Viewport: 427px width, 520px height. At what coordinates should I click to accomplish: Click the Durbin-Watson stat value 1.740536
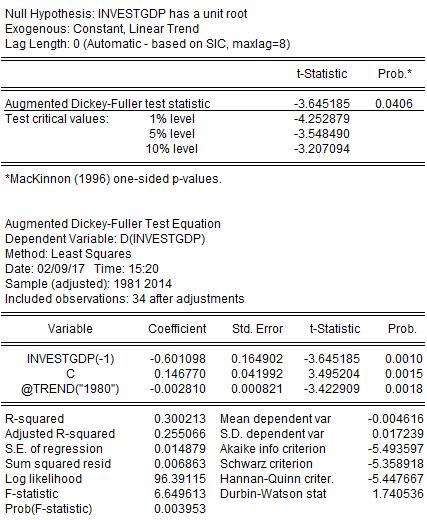[398, 494]
